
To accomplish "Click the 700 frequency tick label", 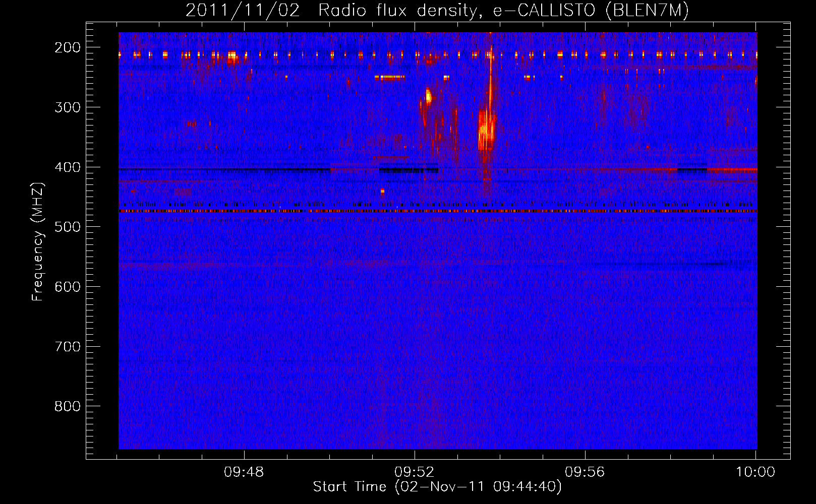I will (67, 347).
